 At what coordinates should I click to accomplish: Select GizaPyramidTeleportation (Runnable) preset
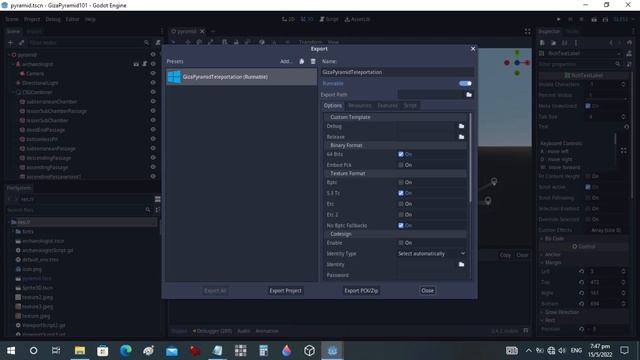[x=241, y=77]
